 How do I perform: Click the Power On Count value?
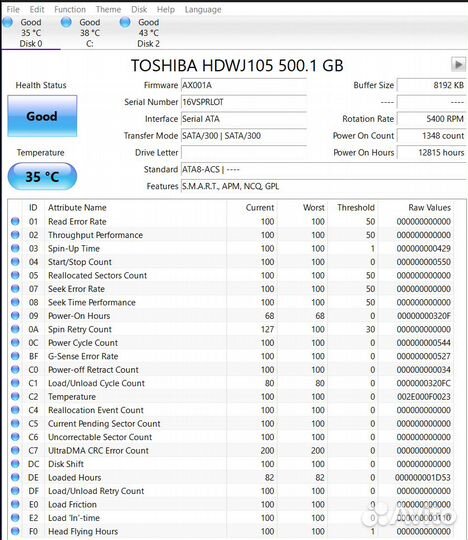pyautogui.click(x=432, y=136)
